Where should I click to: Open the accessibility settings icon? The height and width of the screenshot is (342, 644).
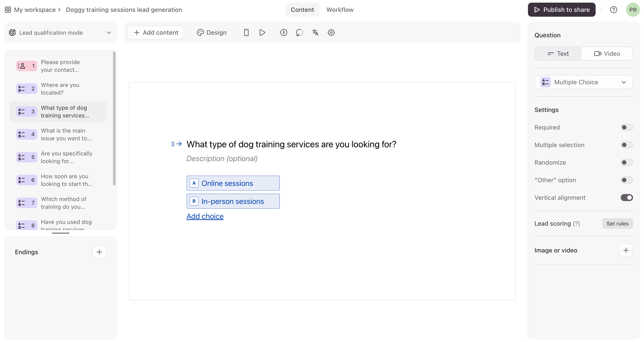pos(284,32)
